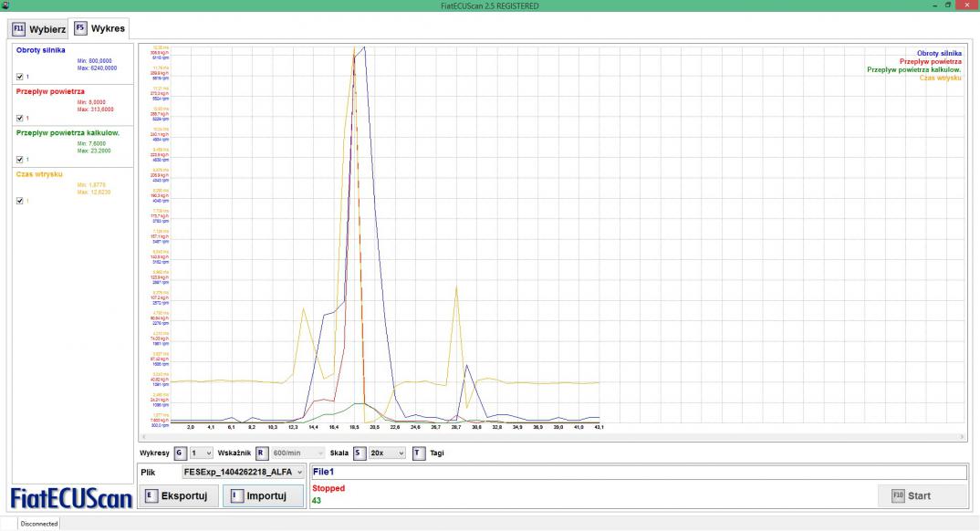This screenshot has width=980, height=531.
Task: Click the T key icon for Tagi
Action: click(x=419, y=453)
